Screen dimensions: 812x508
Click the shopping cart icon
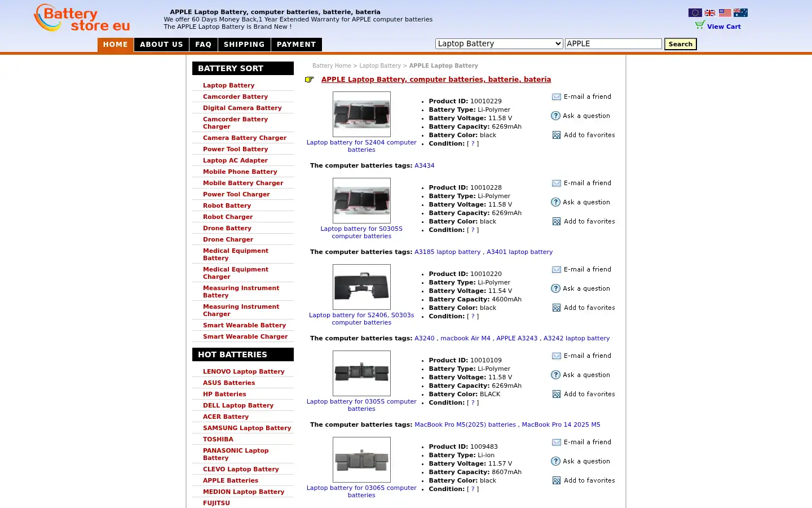click(700, 25)
